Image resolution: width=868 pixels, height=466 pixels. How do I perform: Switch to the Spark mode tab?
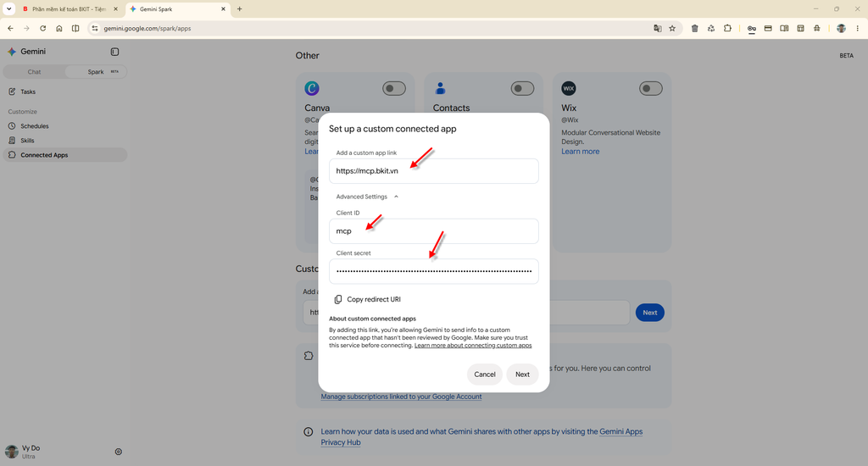[96, 72]
